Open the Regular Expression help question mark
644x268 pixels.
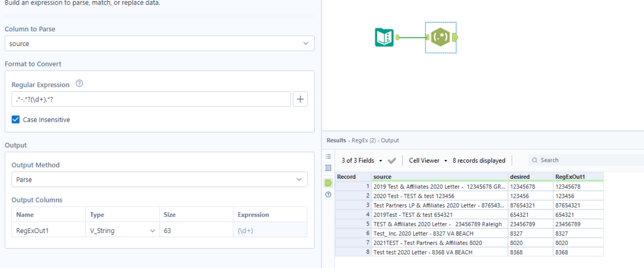80,83
